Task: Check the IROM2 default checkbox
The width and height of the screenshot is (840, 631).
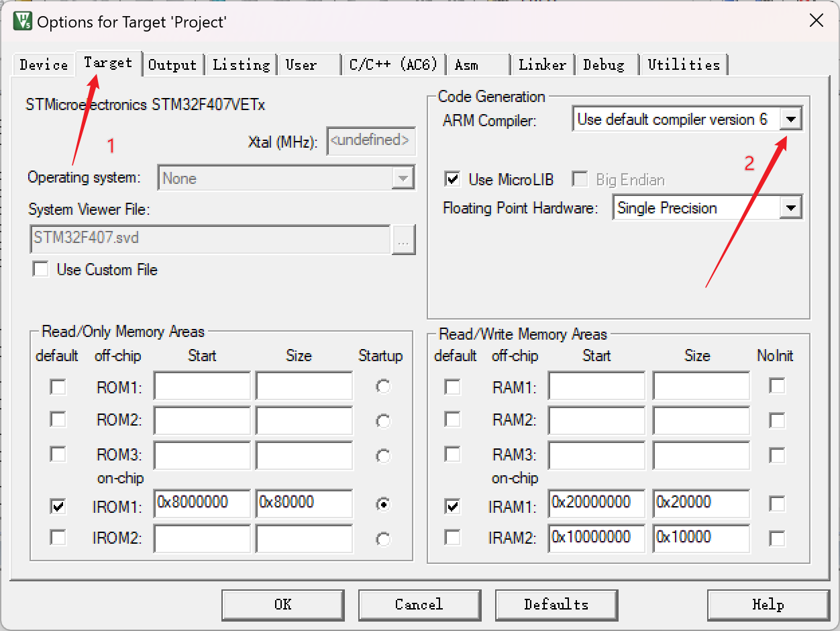Action: tap(58, 538)
